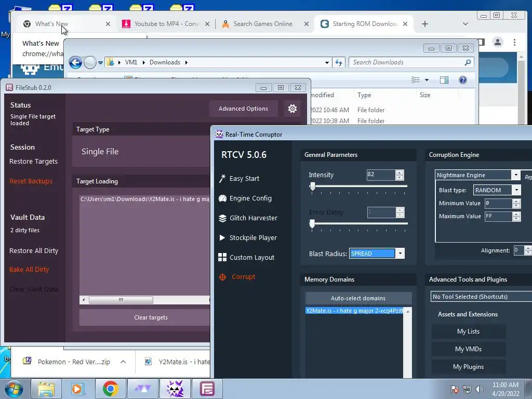Click Restore All Dirty
Image resolution: width=532 pixels, height=399 pixels.
pyautogui.click(x=34, y=251)
